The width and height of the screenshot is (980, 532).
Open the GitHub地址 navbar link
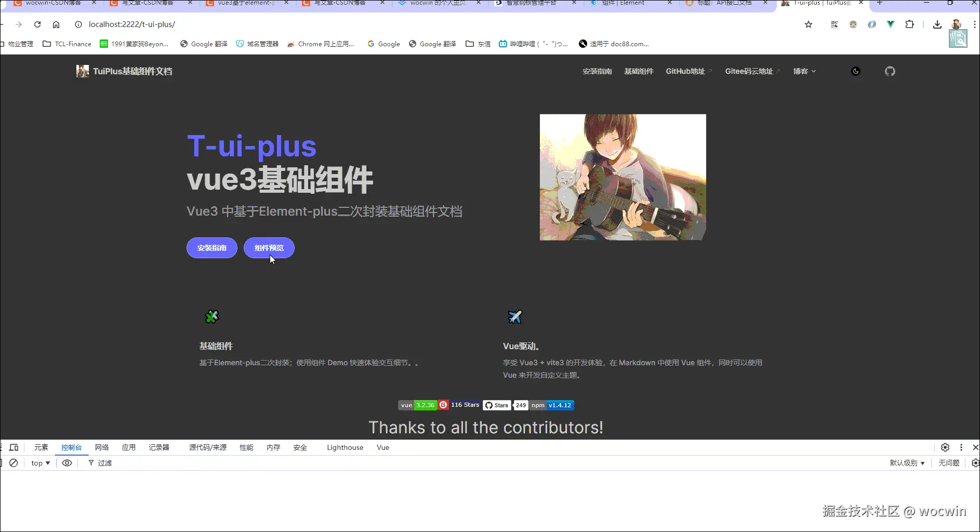coord(689,71)
